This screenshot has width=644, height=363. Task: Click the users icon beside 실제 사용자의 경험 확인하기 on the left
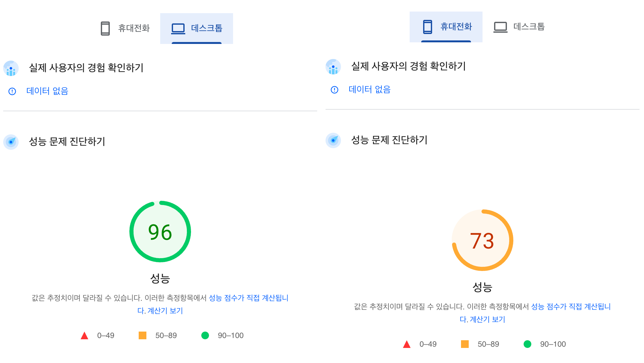[11, 68]
